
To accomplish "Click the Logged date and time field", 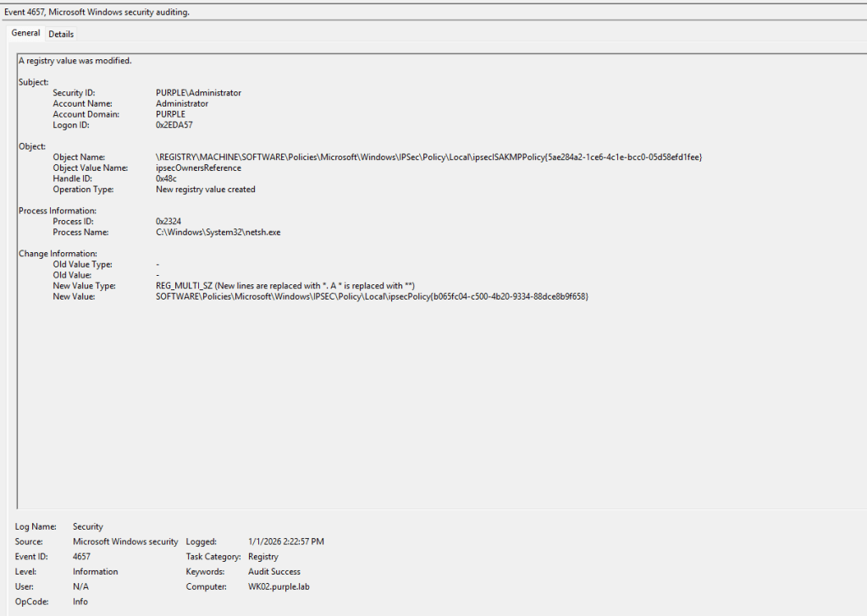I will pos(285,542).
